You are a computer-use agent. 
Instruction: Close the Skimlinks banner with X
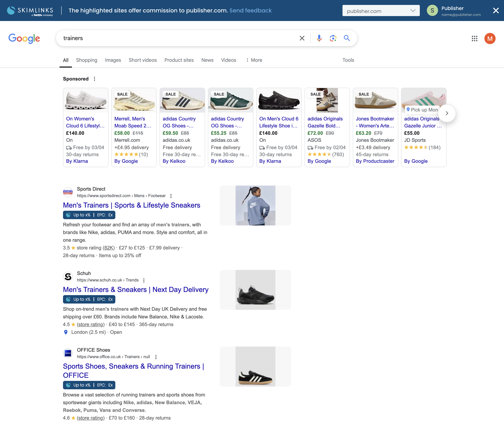click(496, 10)
